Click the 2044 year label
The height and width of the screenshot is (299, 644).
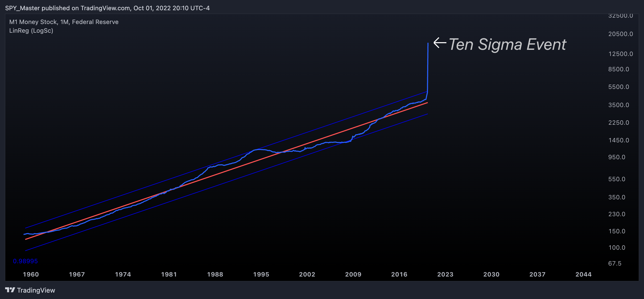coord(584,274)
